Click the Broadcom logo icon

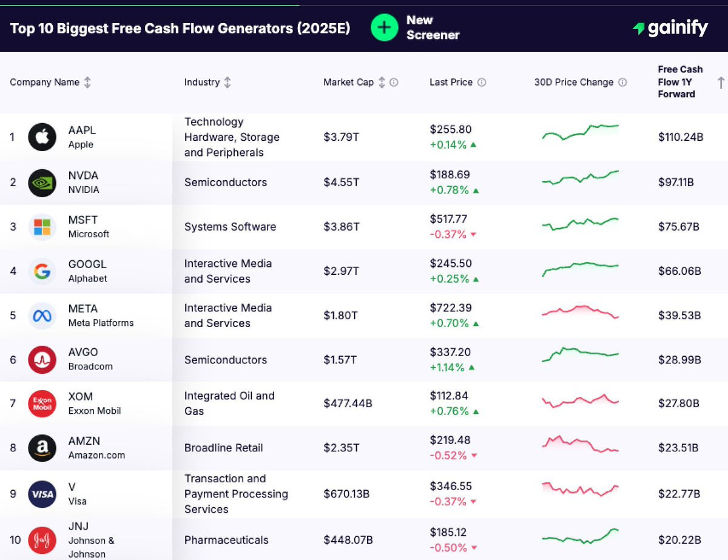pos(42,359)
